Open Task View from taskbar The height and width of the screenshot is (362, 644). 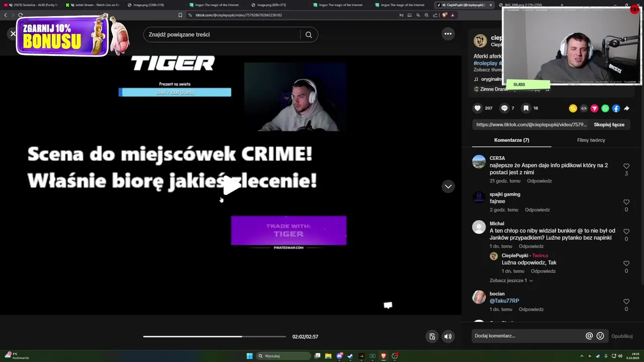coord(317,356)
